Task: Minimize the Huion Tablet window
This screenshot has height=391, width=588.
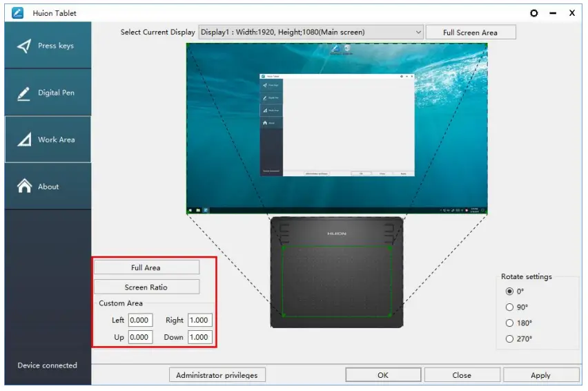Action: tap(553, 13)
